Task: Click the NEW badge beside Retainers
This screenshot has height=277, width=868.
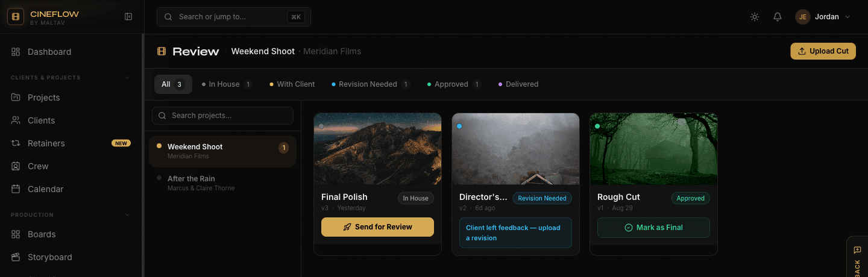Action: pos(121,143)
